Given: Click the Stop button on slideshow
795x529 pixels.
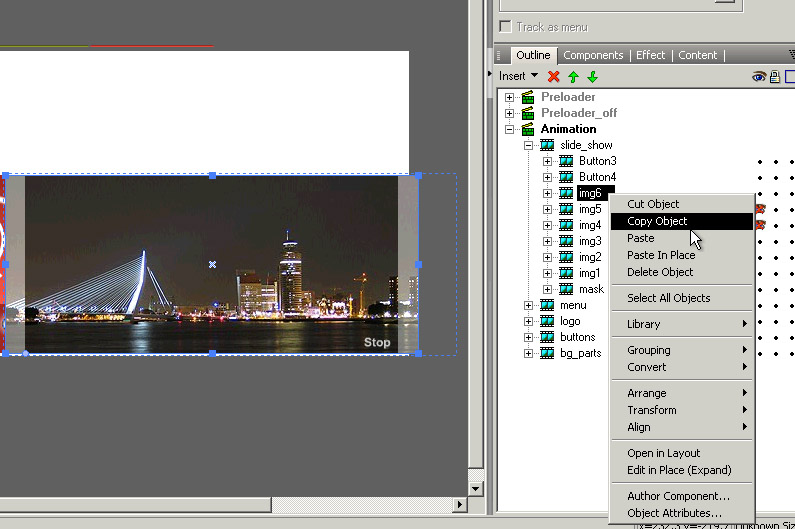Looking at the screenshot, I should [377, 342].
